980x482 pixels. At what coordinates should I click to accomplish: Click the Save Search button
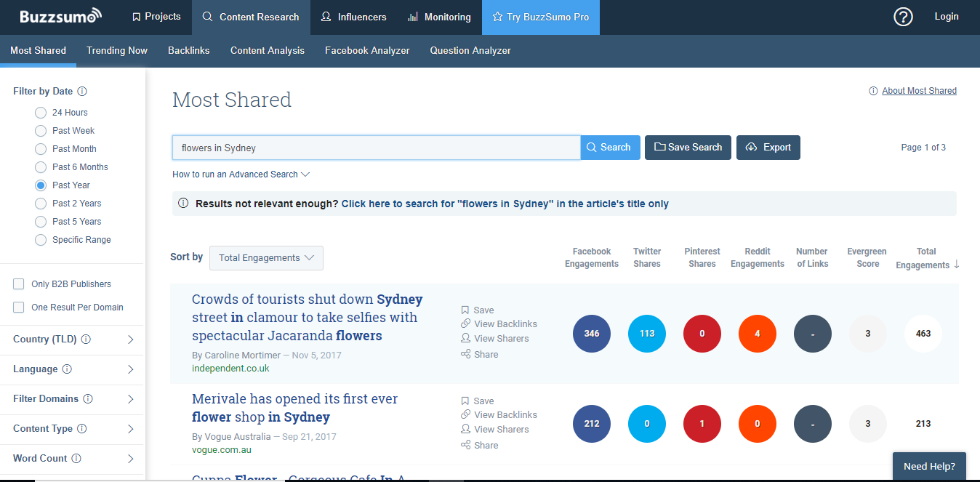pos(688,148)
